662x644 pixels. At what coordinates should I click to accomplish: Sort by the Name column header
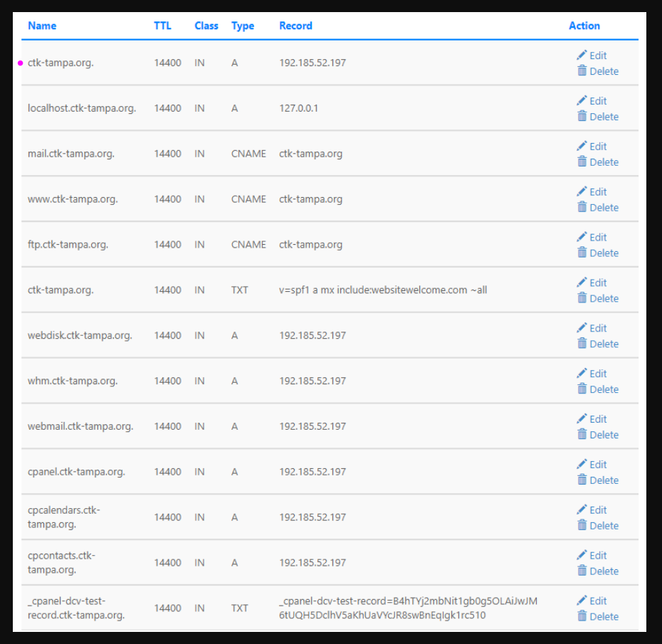pyautogui.click(x=42, y=26)
